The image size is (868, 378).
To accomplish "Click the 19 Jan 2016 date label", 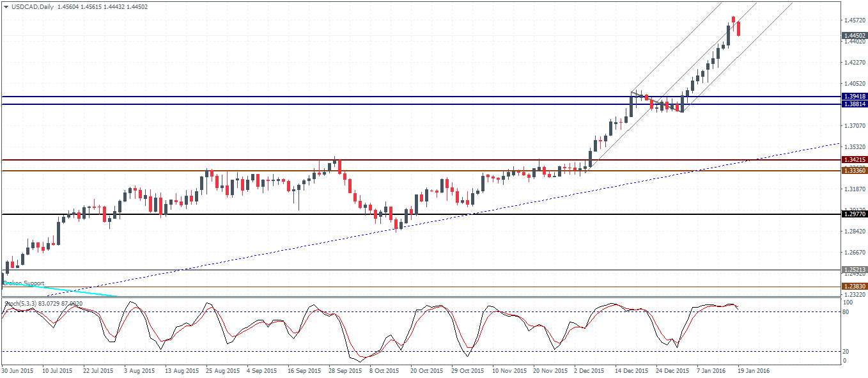I will [754, 370].
